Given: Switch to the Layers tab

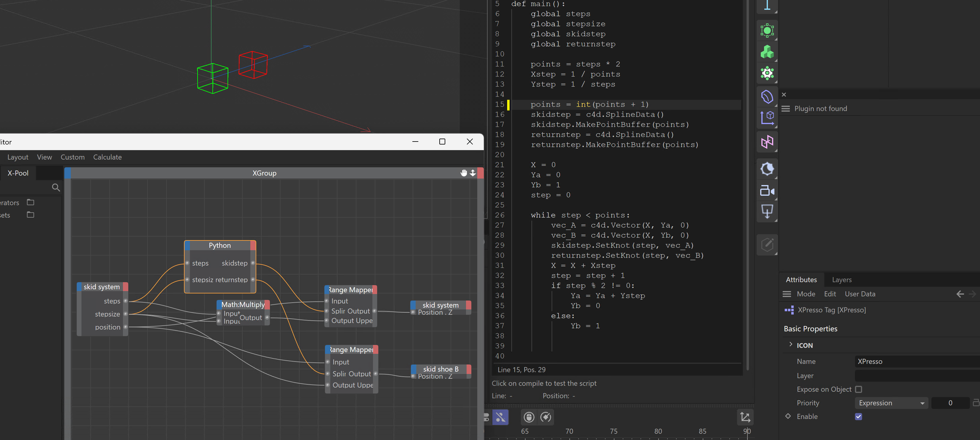Looking at the screenshot, I should click(x=842, y=280).
